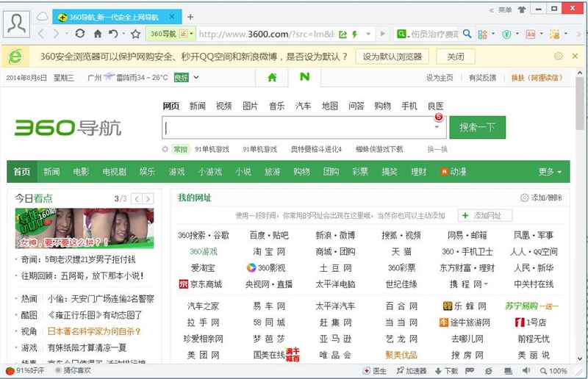Click the 医生 status bar item
The height and width of the screenshot is (379, 588).
pos(375,371)
